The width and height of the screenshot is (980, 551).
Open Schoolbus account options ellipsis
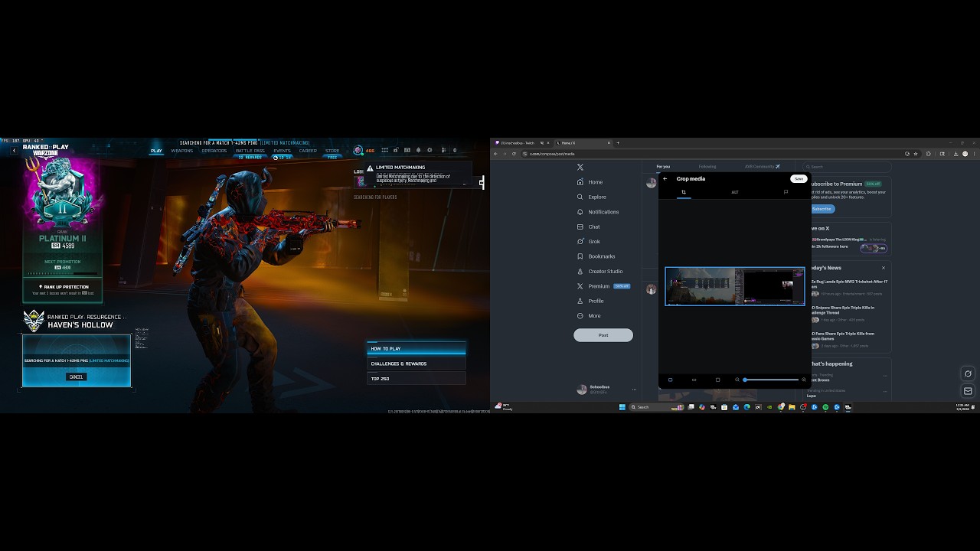tap(634, 390)
